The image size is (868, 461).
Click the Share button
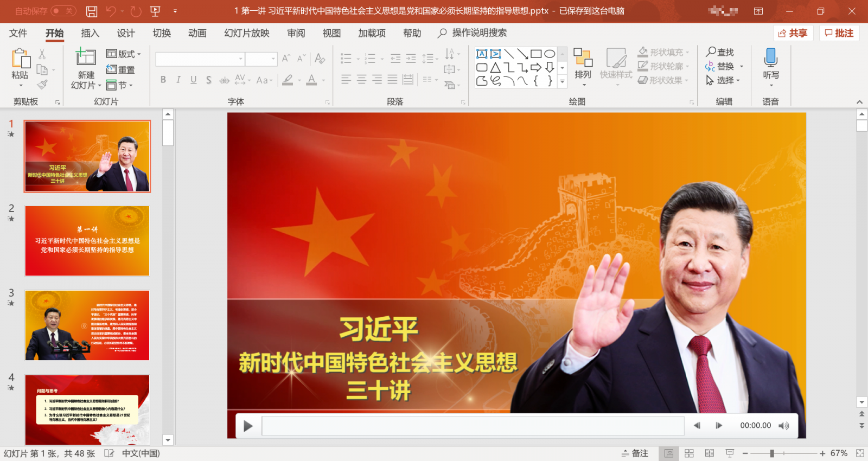click(793, 33)
